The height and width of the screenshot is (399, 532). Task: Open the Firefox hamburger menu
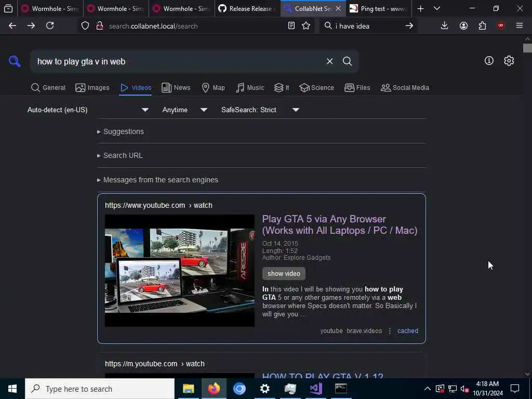click(x=520, y=25)
